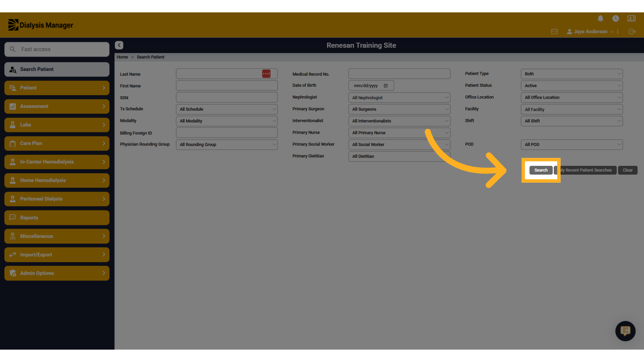The width and height of the screenshot is (644, 362).
Task: Expand the Admin Options menu
Action: pos(57,273)
